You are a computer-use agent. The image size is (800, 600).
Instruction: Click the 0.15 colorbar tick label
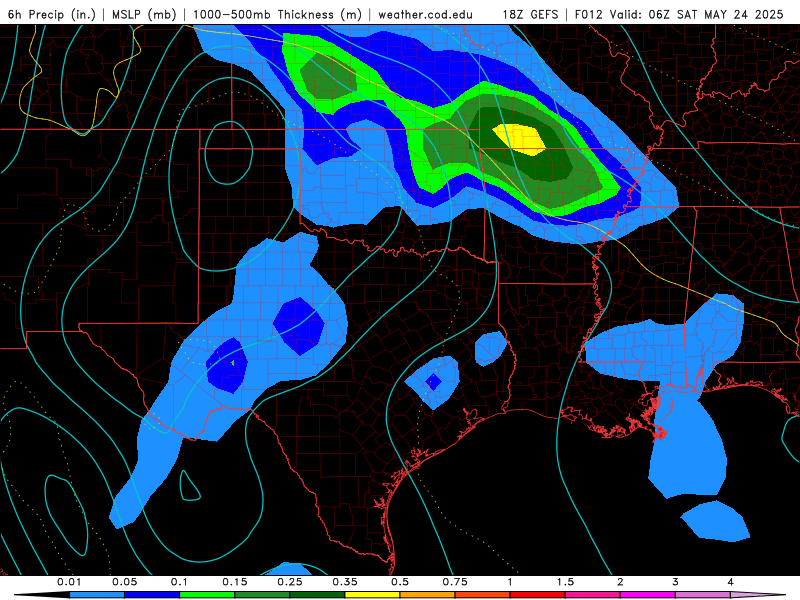tap(235, 582)
